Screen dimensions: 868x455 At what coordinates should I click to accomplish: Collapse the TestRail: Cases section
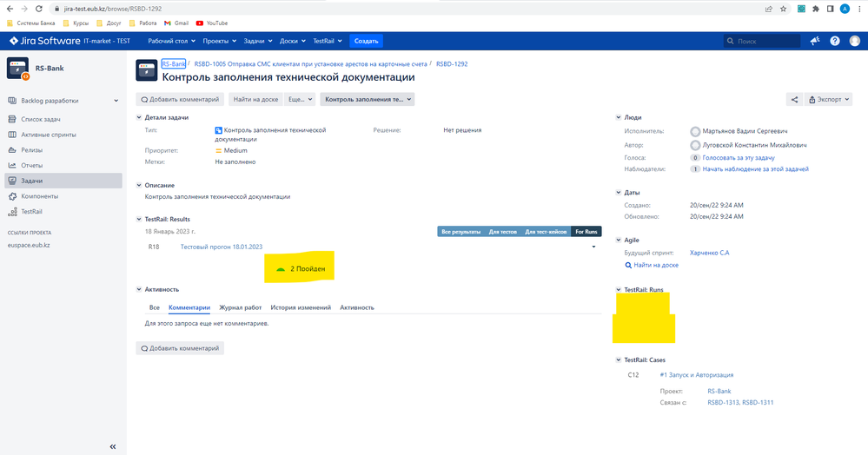tap(619, 359)
